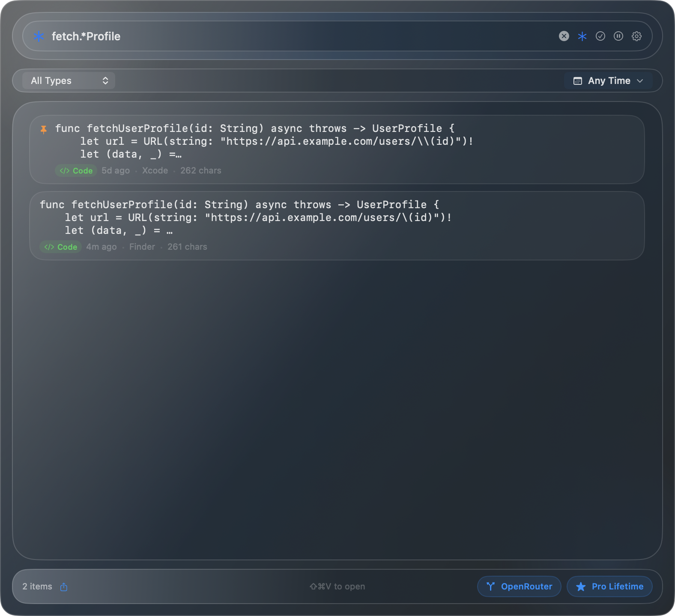Open the All Types filter dropdown
Screen dimensions: 675x616
(69, 81)
